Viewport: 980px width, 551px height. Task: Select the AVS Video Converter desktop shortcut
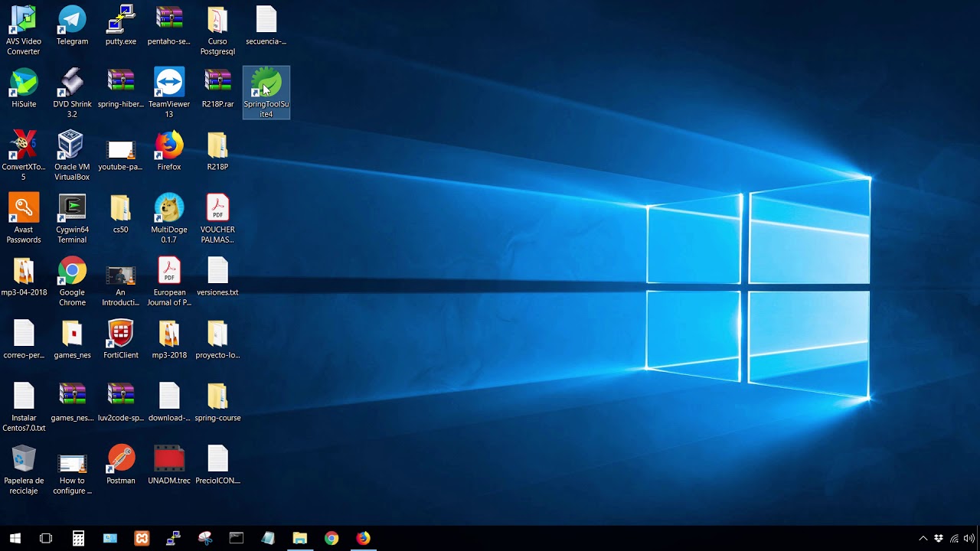click(24, 31)
